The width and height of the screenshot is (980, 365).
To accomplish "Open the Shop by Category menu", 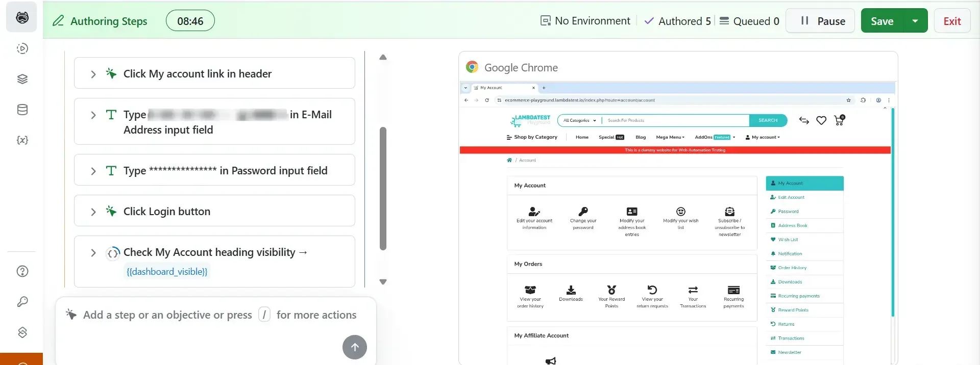I will coord(531,137).
